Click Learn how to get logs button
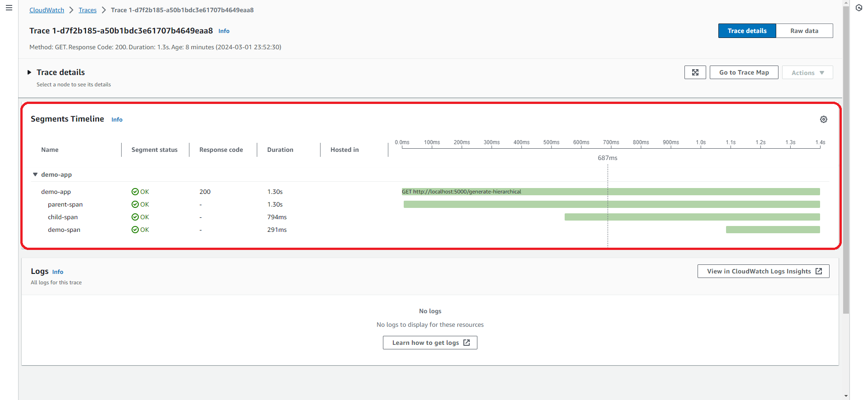The height and width of the screenshot is (400, 868). [430, 343]
